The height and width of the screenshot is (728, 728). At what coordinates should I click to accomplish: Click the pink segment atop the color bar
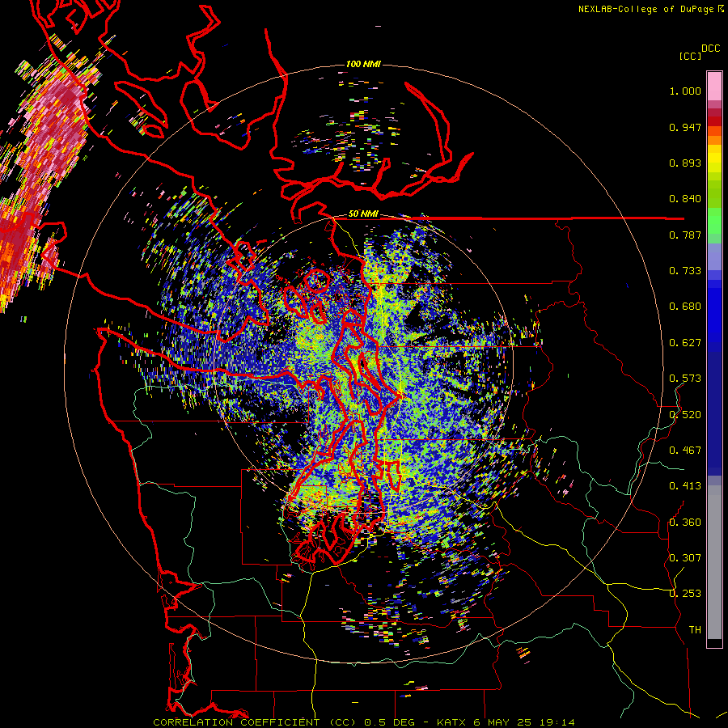click(714, 87)
